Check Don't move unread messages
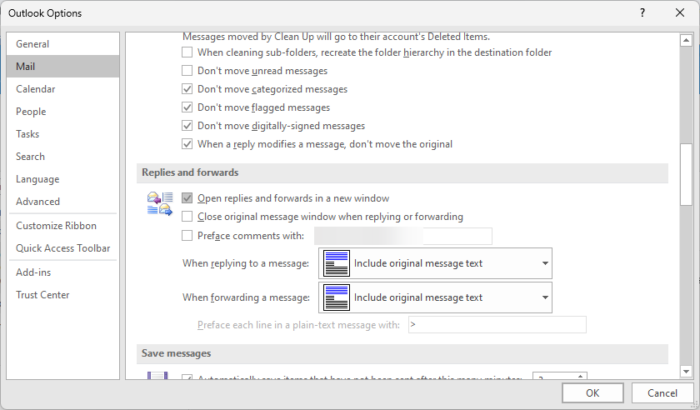Viewport: 700px width, 410px height. tap(187, 71)
